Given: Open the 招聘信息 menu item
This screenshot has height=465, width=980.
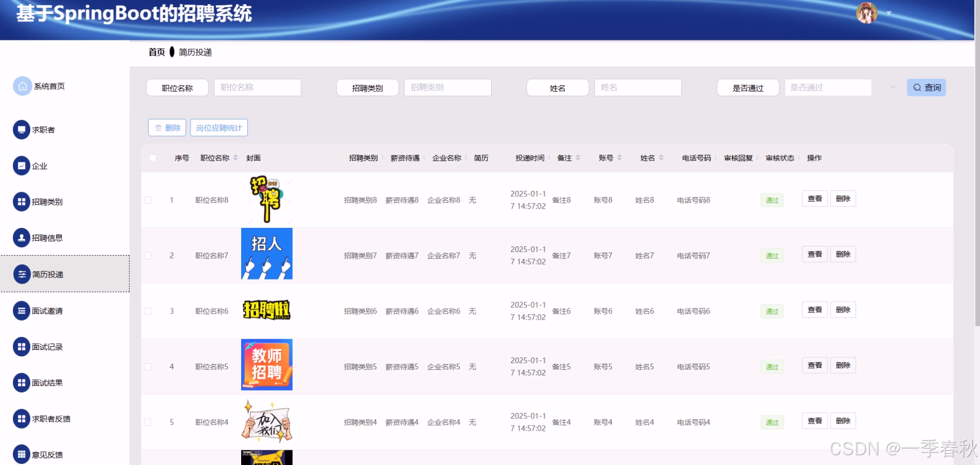Looking at the screenshot, I should pyautogui.click(x=47, y=238).
